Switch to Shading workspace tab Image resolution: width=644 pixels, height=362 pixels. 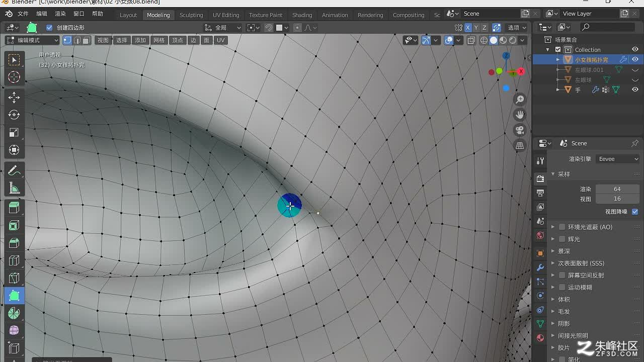302,15
